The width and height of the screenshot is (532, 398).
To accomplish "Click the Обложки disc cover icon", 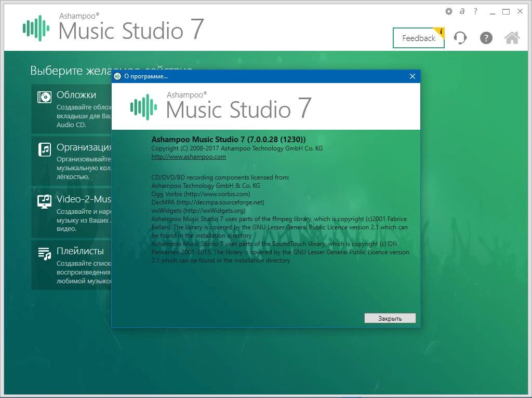I will coord(45,97).
